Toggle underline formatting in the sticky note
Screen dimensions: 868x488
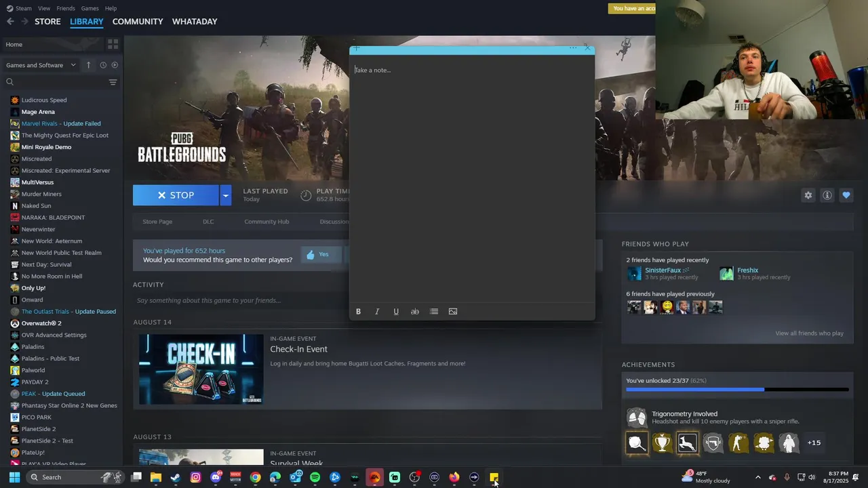(x=396, y=312)
